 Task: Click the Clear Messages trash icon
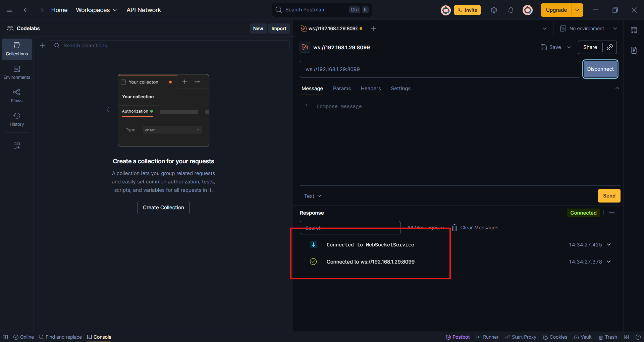pyautogui.click(x=454, y=228)
